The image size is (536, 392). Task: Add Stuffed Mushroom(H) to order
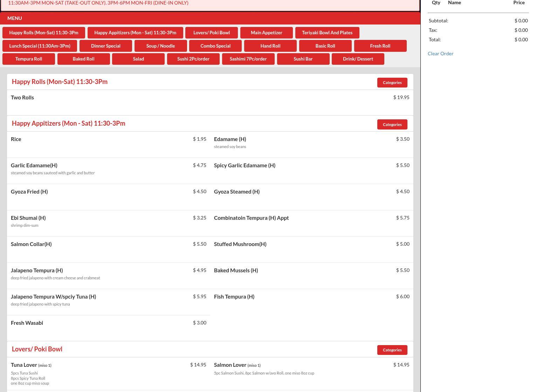point(312,250)
